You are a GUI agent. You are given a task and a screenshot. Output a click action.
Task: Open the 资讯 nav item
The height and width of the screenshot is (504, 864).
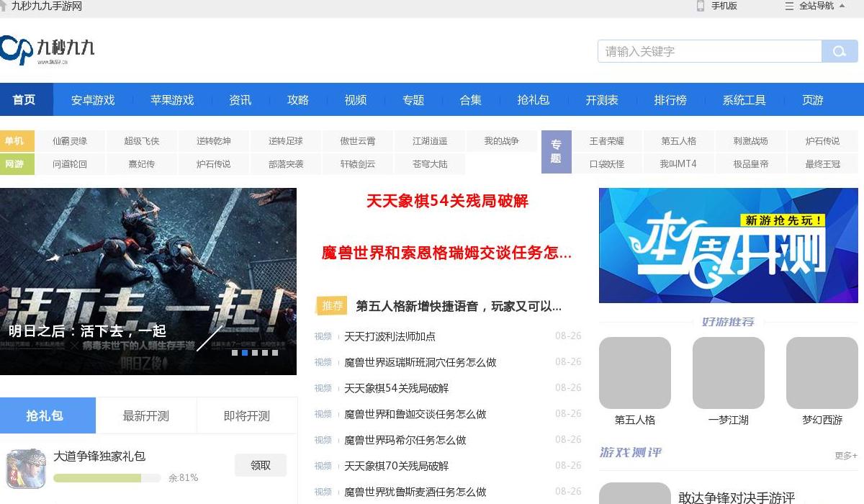tap(240, 100)
